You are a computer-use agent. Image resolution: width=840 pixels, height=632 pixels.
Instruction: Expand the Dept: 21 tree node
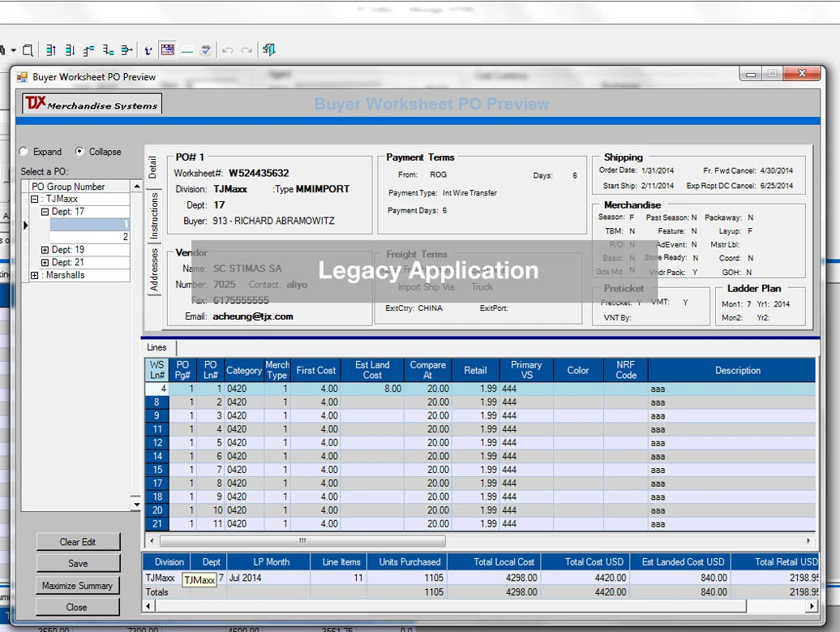pyautogui.click(x=45, y=263)
